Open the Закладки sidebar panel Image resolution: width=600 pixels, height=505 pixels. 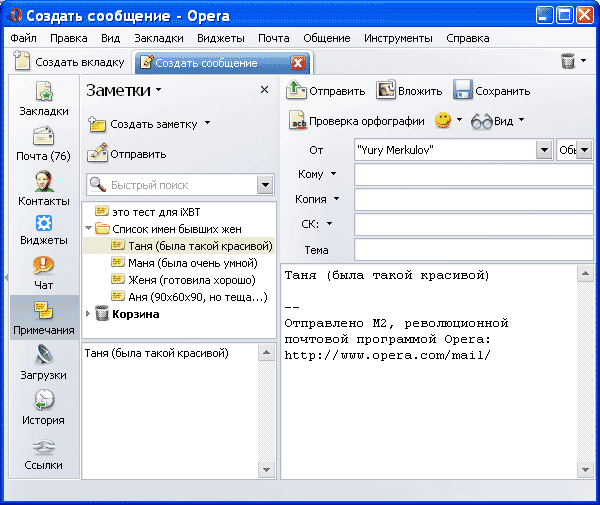pyautogui.click(x=44, y=99)
